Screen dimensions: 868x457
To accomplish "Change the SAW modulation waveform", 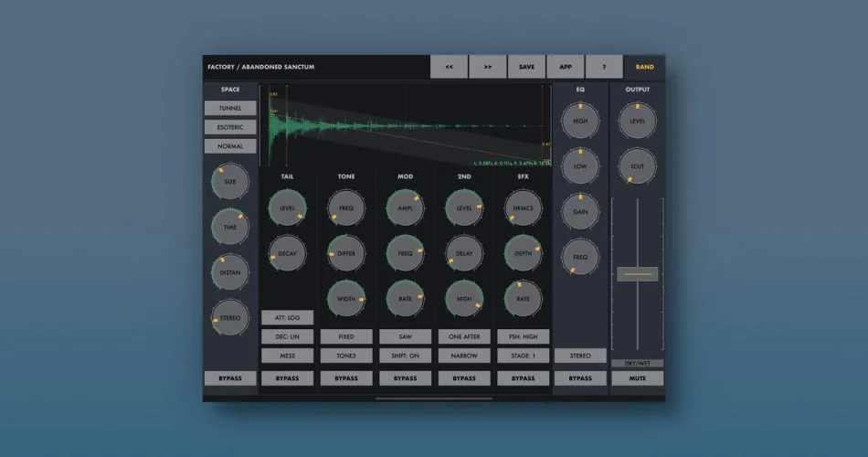I will point(405,336).
